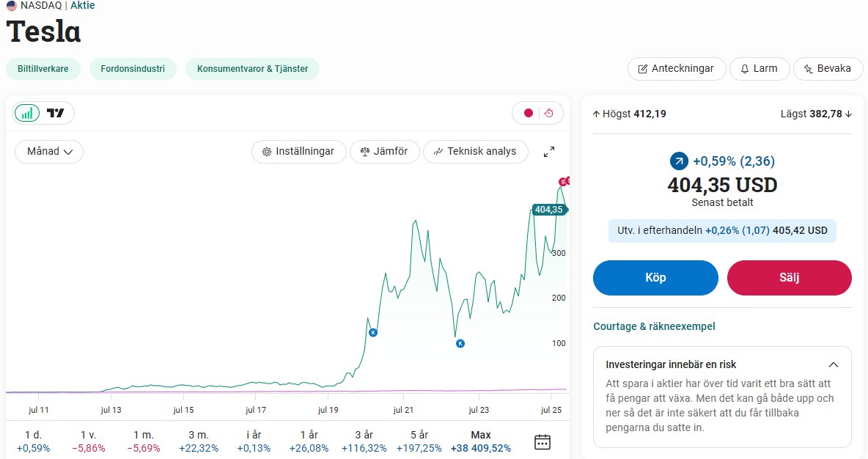
Task: Click the Biltillverkare tag
Action: click(x=43, y=69)
